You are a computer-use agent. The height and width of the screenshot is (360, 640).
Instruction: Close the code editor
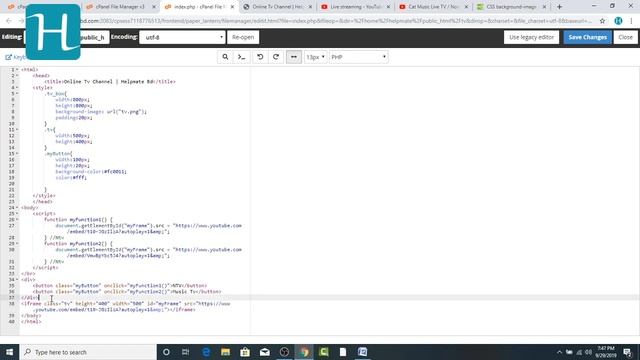click(625, 37)
